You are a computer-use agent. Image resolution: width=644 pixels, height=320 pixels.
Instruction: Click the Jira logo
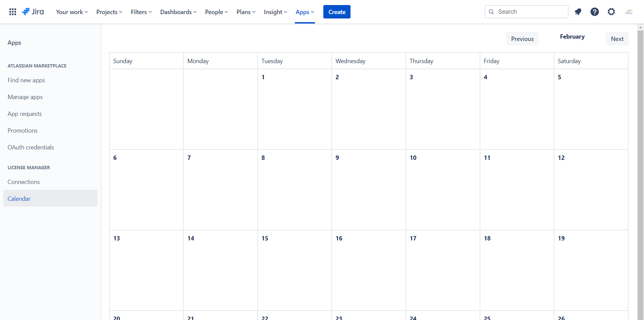(x=33, y=12)
